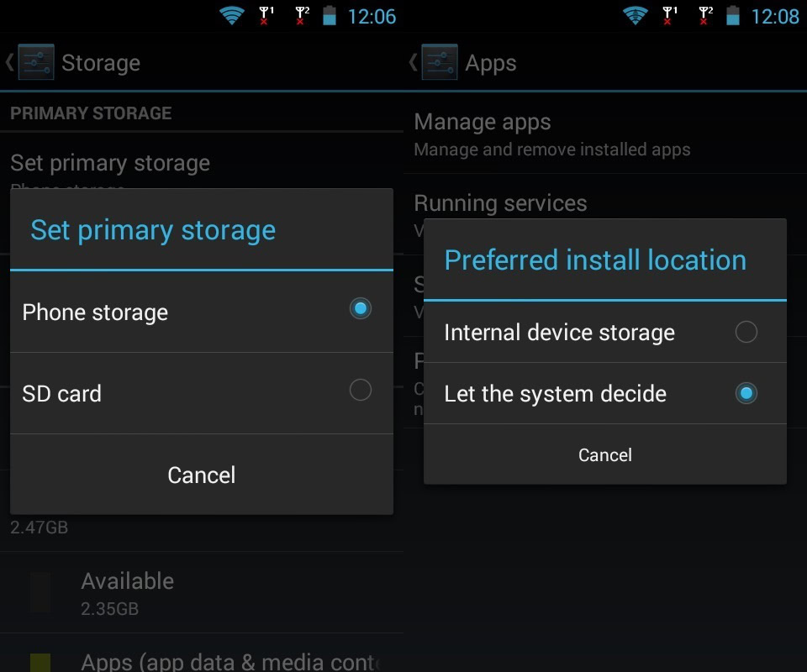Tap the 12:06 clock in status bar
Viewport: 807px width, 672px height.
[372, 16]
